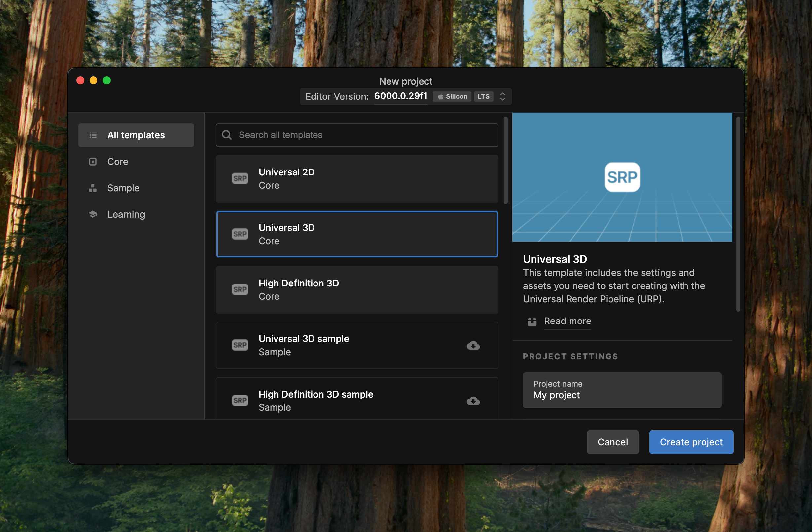Click download icon for High Definition 3D sample
This screenshot has height=532, width=812.
[x=473, y=400]
